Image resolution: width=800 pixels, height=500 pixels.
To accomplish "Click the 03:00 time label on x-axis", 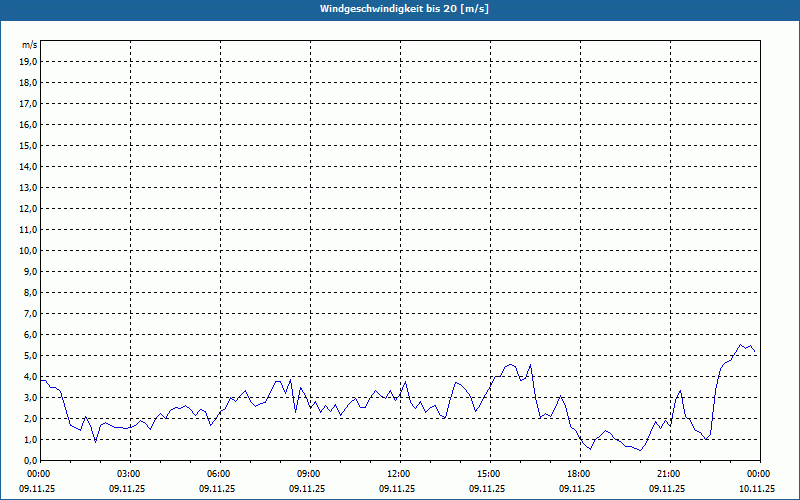I will [129, 474].
